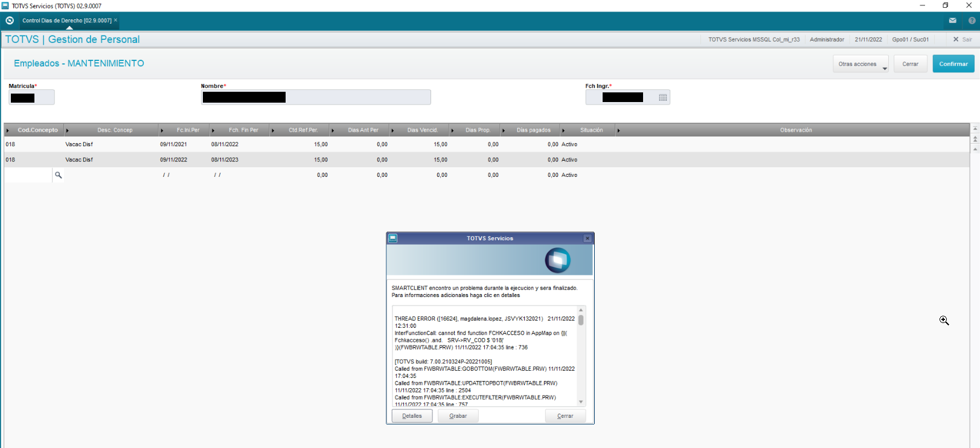
Task: Click the magnifier lookup icon in the grid
Action: tap(59, 175)
